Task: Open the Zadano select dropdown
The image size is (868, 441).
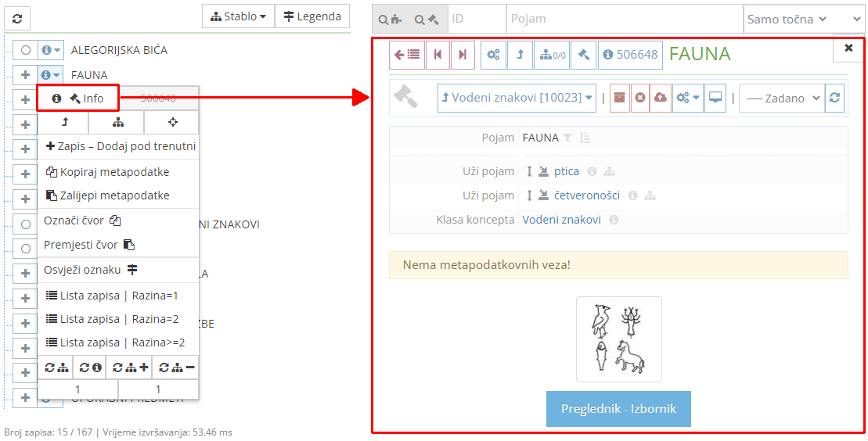Action: pos(782,98)
